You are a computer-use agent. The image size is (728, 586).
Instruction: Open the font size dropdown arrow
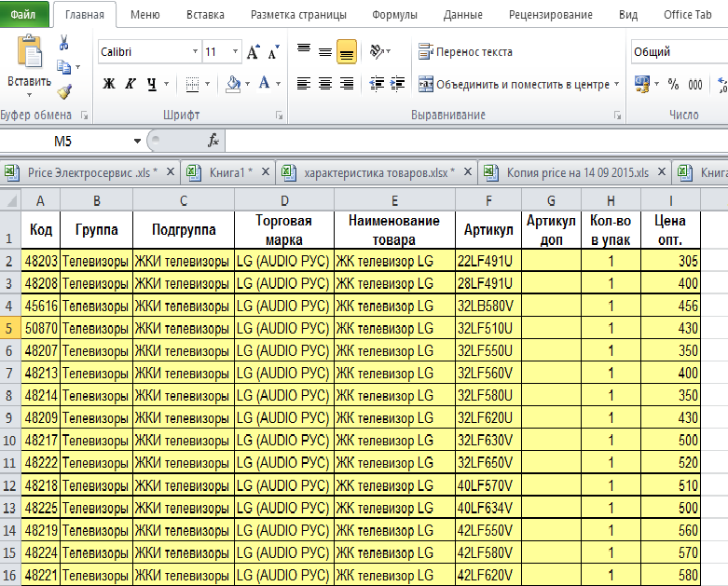pyautogui.click(x=236, y=51)
